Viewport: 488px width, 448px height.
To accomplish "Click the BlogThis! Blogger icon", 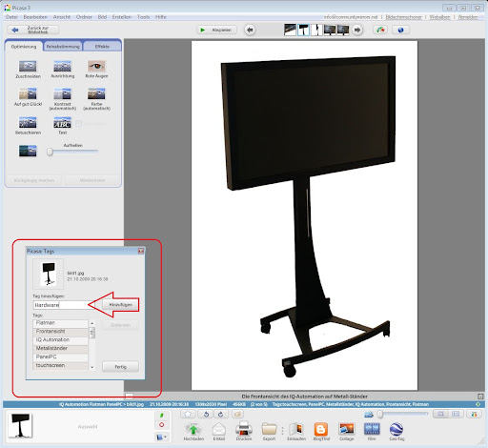I will (x=321, y=430).
